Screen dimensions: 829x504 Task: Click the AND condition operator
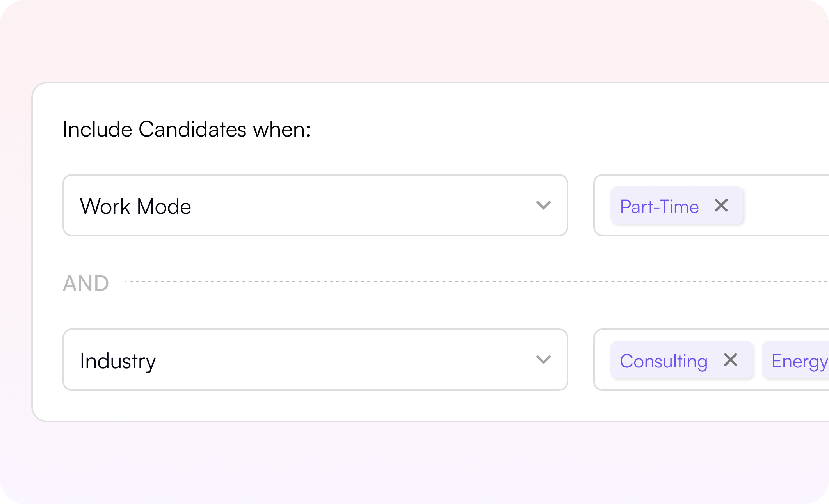pyautogui.click(x=86, y=283)
